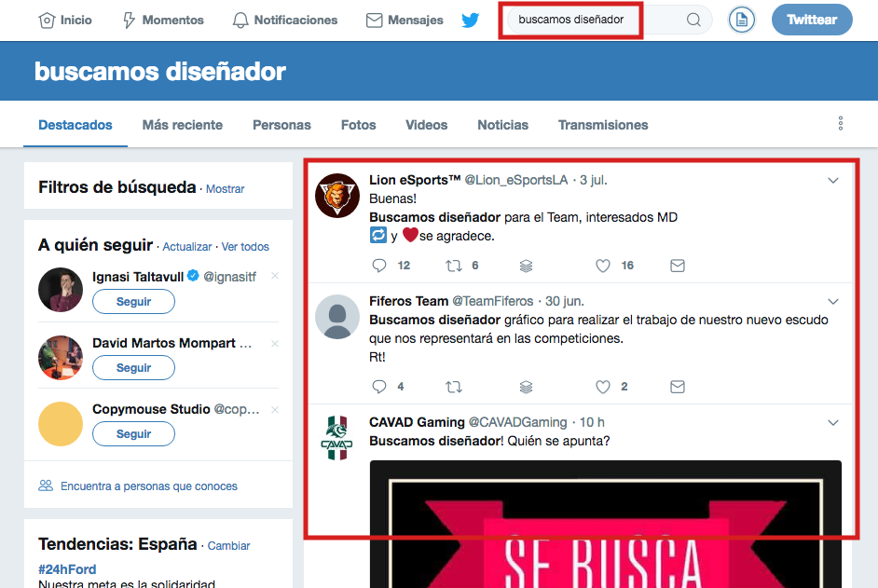Dismiss Ignasi Taltavull follow suggestion

[x=274, y=276]
